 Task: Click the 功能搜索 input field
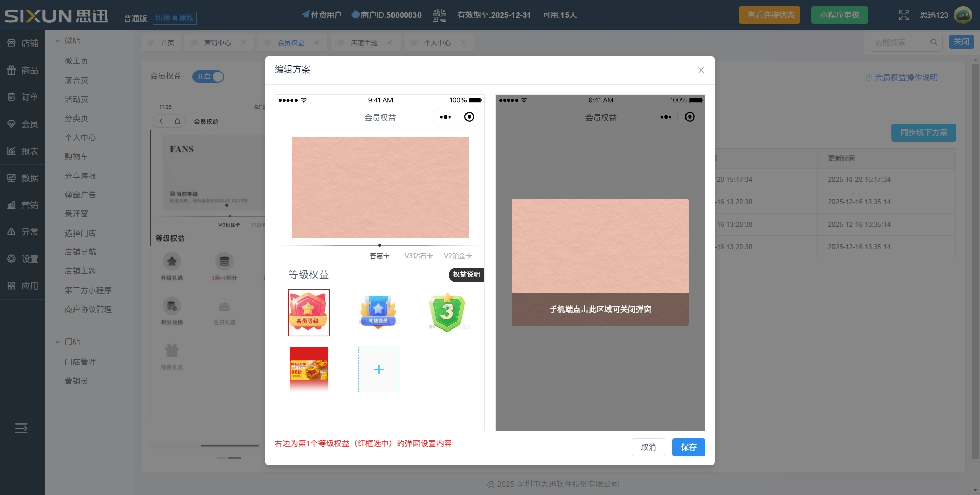coord(899,42)
